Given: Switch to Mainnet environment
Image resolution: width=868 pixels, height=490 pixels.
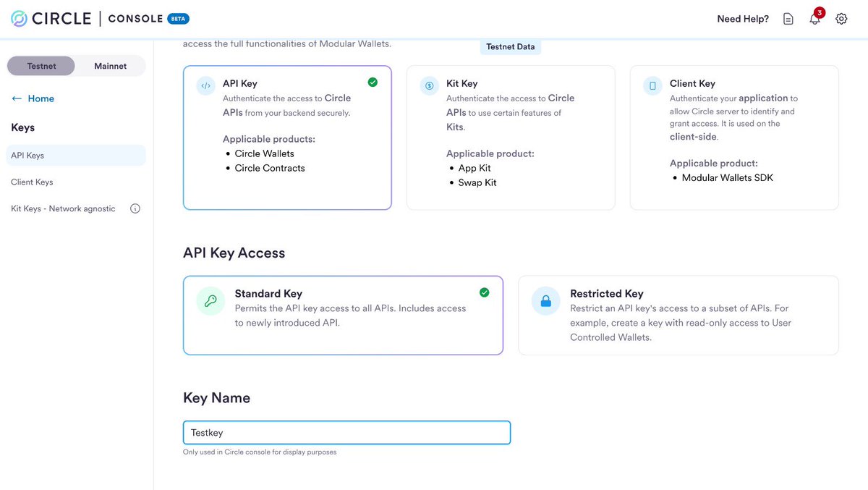Looking at the screenshot, I should [110, 66].
